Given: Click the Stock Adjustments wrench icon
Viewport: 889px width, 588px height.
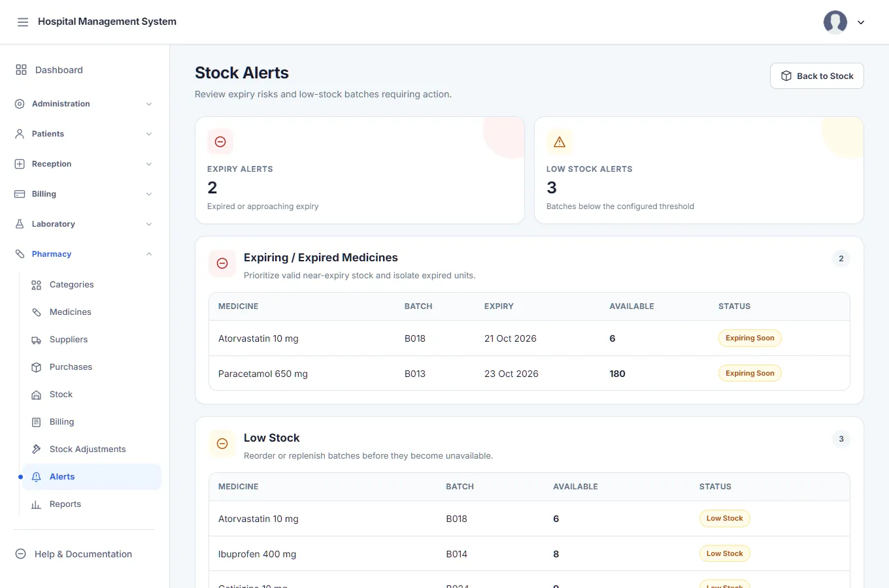Looking at the screenshot, I should click(37, 449).
